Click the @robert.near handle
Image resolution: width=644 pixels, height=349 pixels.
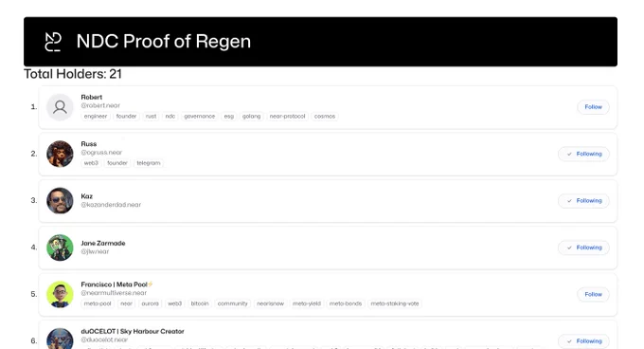point(100,105)
